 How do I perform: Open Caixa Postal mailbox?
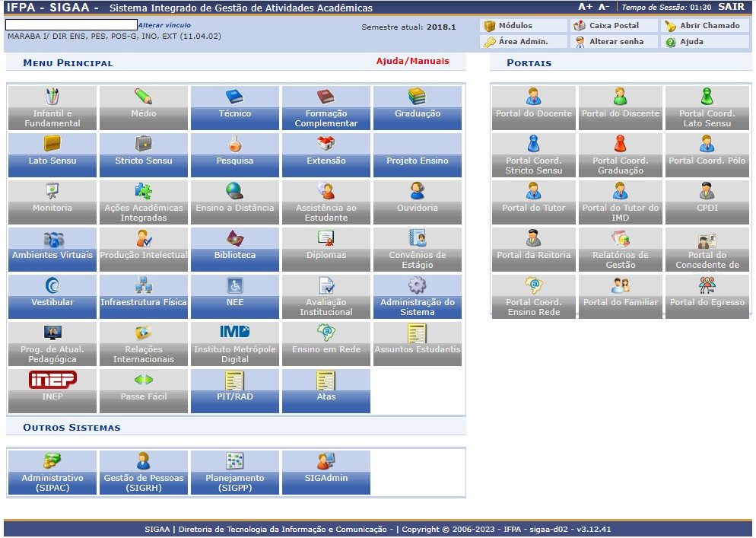(615, 26)
